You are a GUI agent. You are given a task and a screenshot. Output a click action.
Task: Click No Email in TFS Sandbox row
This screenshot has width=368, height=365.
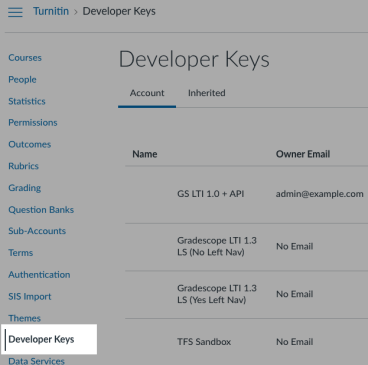[x=295, y=342]
